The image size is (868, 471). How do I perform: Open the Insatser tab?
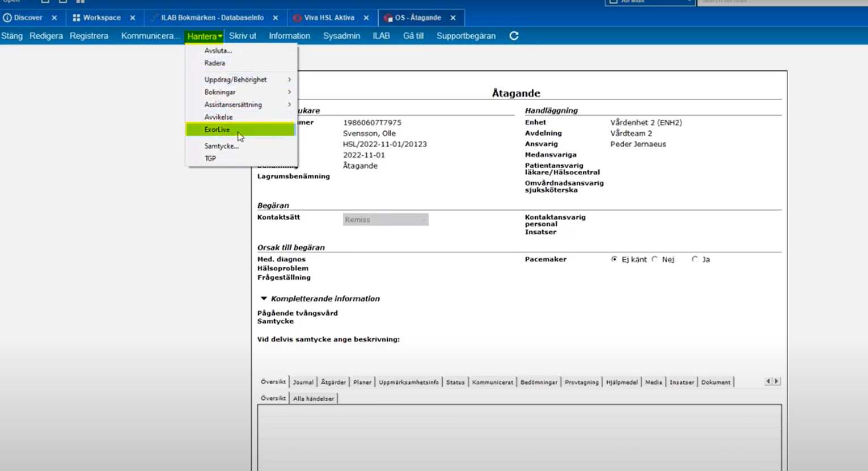[682, 382]
